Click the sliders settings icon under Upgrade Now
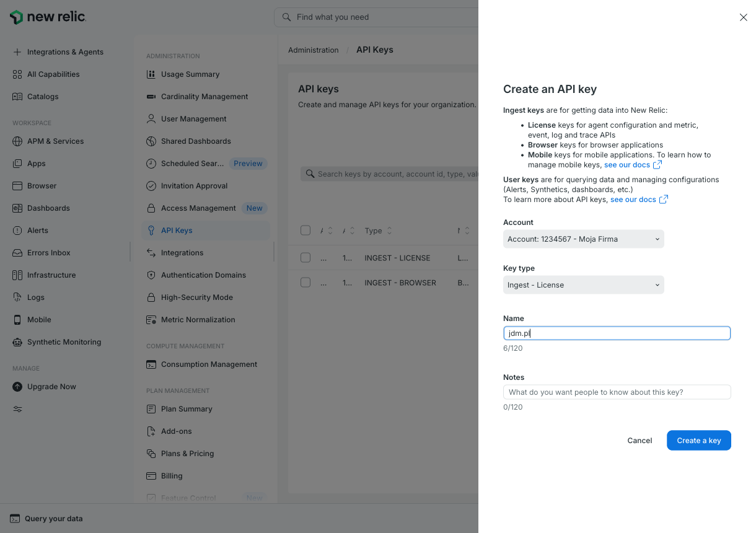The width and height of the screenshot is (756, 533). tap(17, 409)
